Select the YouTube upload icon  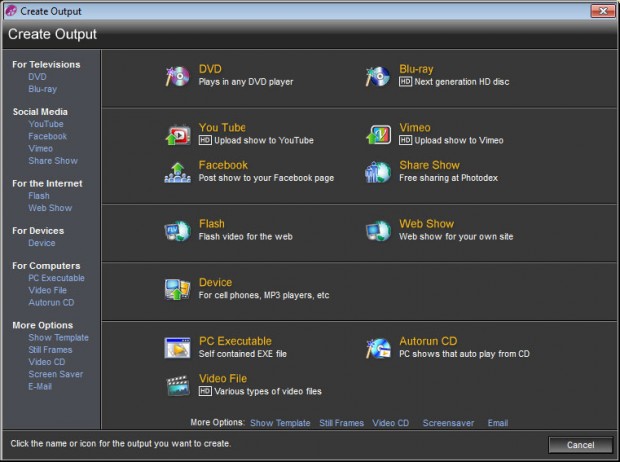[x=178, y=135]
